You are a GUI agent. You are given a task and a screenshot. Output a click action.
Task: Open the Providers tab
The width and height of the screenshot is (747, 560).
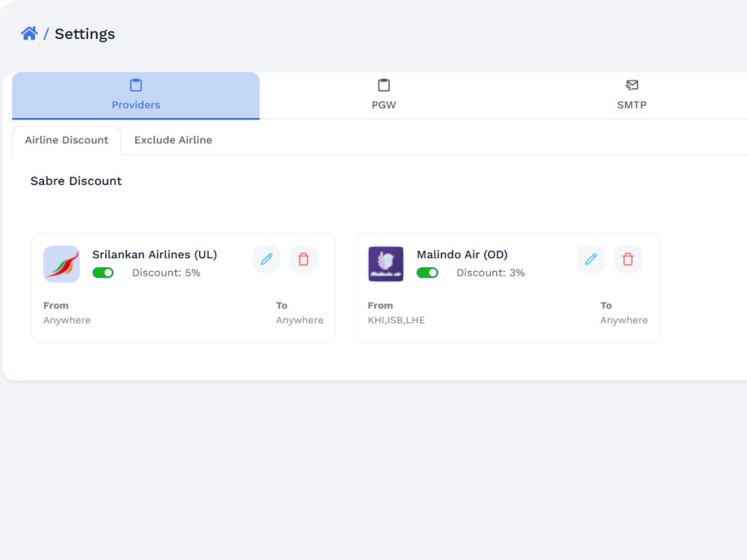point(136,96)
